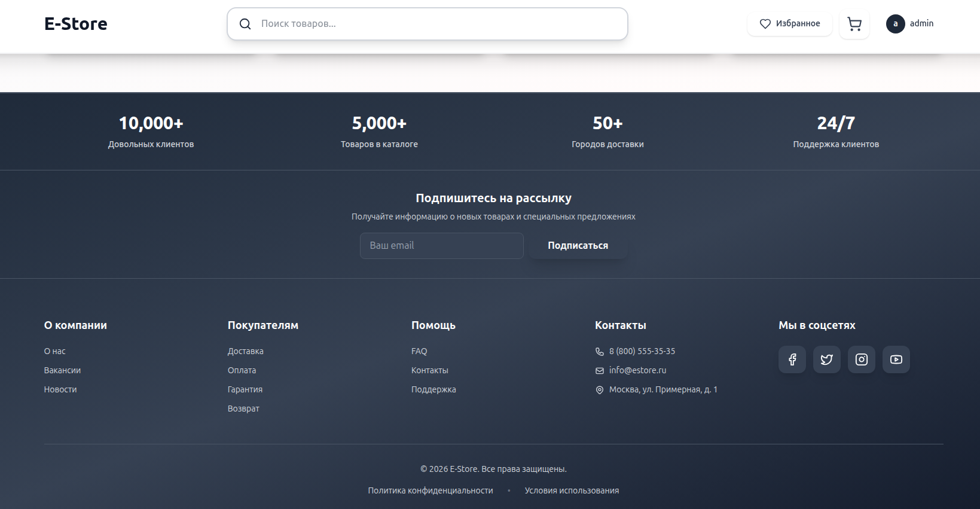Open the YouTube social channel
This screenshot has height=509, width=980.
tap(896, 359)
